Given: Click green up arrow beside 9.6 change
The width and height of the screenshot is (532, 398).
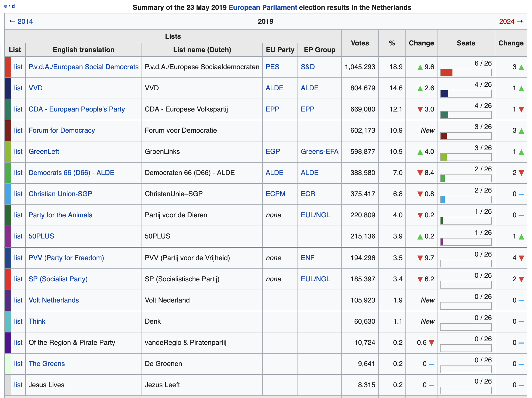Looking at the screenshot, I should (x=420, y=67).
